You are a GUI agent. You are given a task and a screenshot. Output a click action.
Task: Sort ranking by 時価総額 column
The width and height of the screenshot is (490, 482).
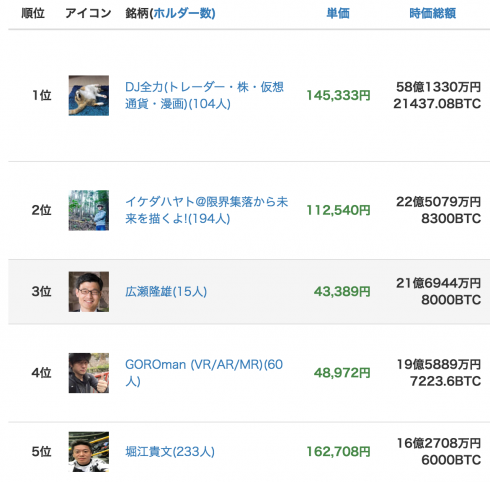click(432, 13)
